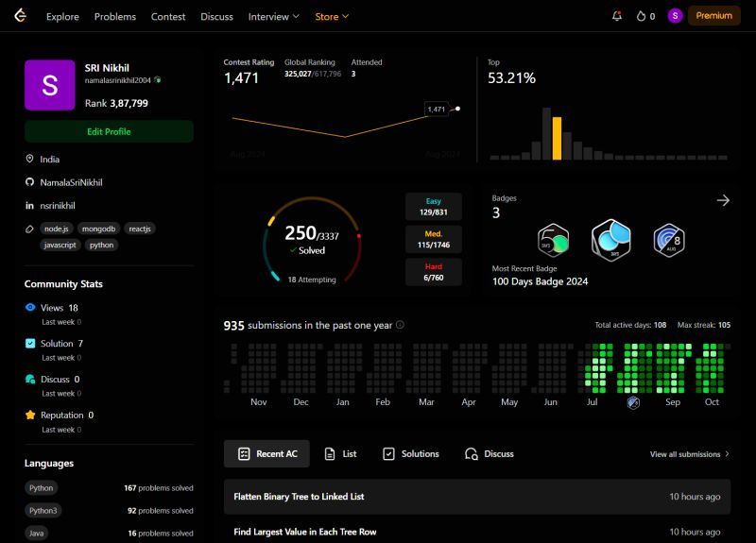
Task: Click the Views eye icon
Action: (30, 307)
